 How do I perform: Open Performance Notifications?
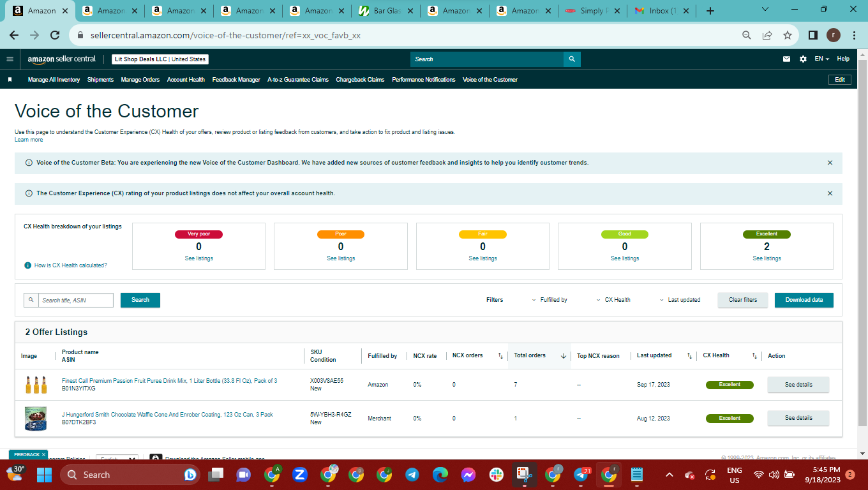click(x=424, y=80)
